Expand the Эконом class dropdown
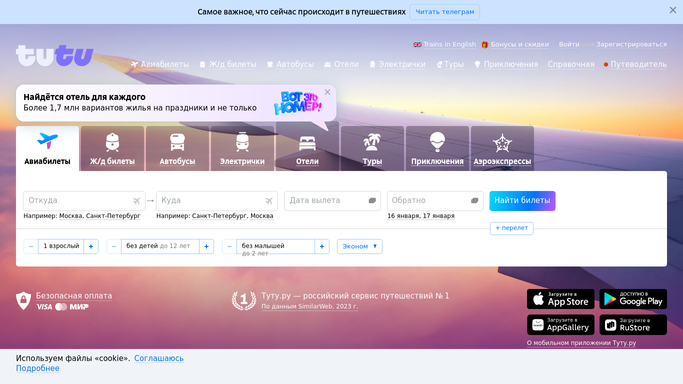 (x=359, y=246)
